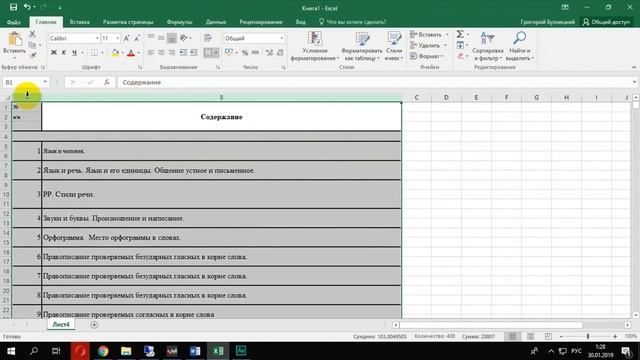Toggle align text left

point(151,52)
